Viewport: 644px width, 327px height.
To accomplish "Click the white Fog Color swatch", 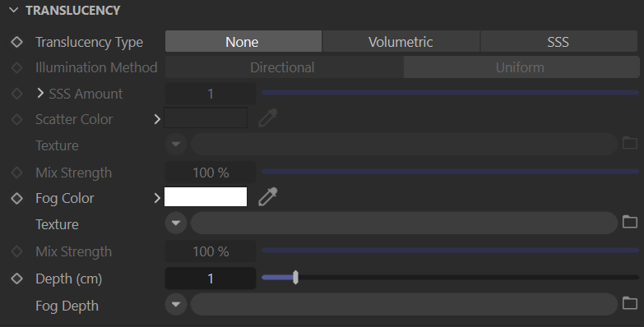I will [x=206, y=196].
